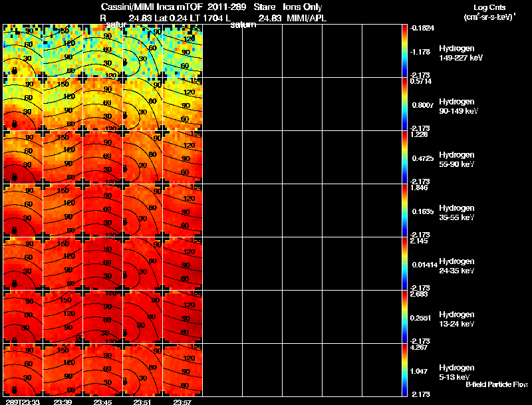Click the 'MIMI/APL' text in header
Viewport: 532px width, 405px height.
tap(307, 19)
